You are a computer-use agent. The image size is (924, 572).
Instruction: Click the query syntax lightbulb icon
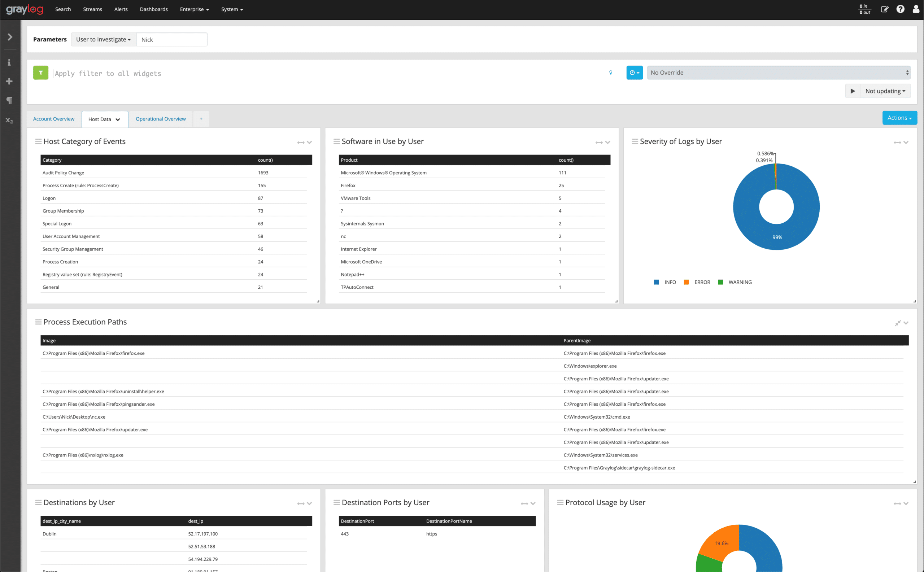coord(610,73)
